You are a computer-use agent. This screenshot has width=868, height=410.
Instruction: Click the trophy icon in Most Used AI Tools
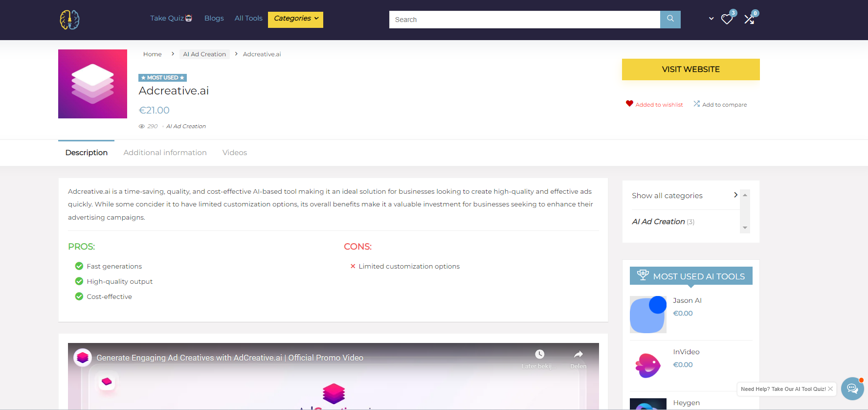(x=643, y=275)
